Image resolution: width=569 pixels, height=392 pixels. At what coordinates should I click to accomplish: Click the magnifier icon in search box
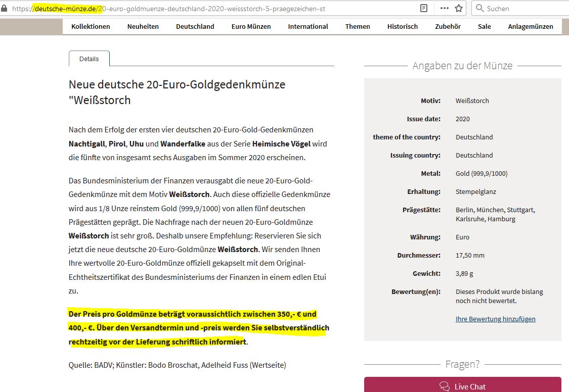point(479,9)
